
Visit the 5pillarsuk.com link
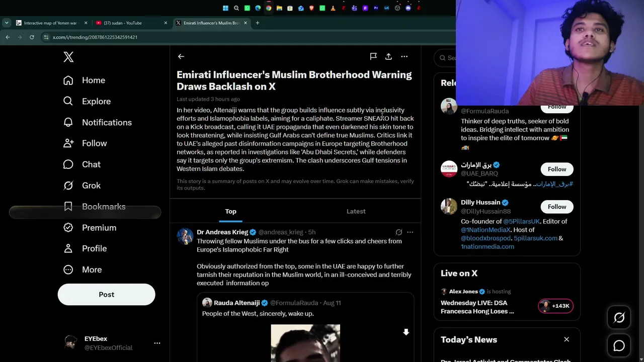[535, 238]
